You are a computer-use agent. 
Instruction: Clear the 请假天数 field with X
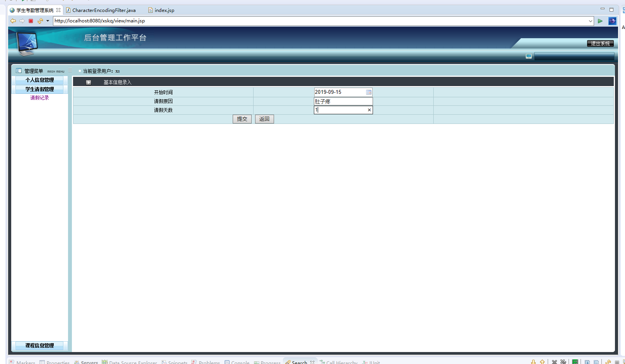click(370, 110)
